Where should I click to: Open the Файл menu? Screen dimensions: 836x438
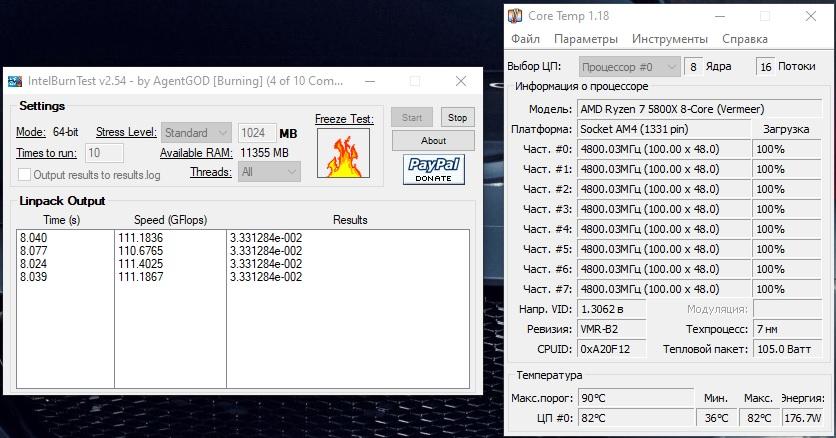(x=525, y=39)
